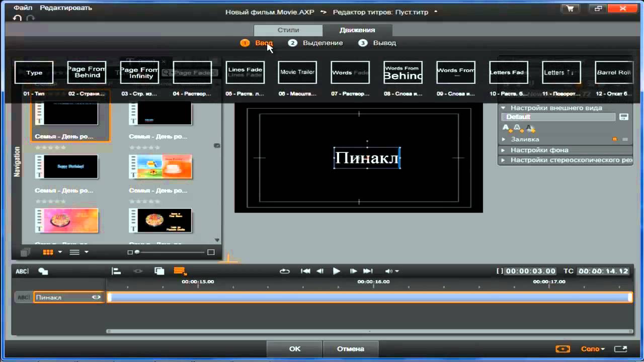Switch to the Стили tab

tap(288, 30)
